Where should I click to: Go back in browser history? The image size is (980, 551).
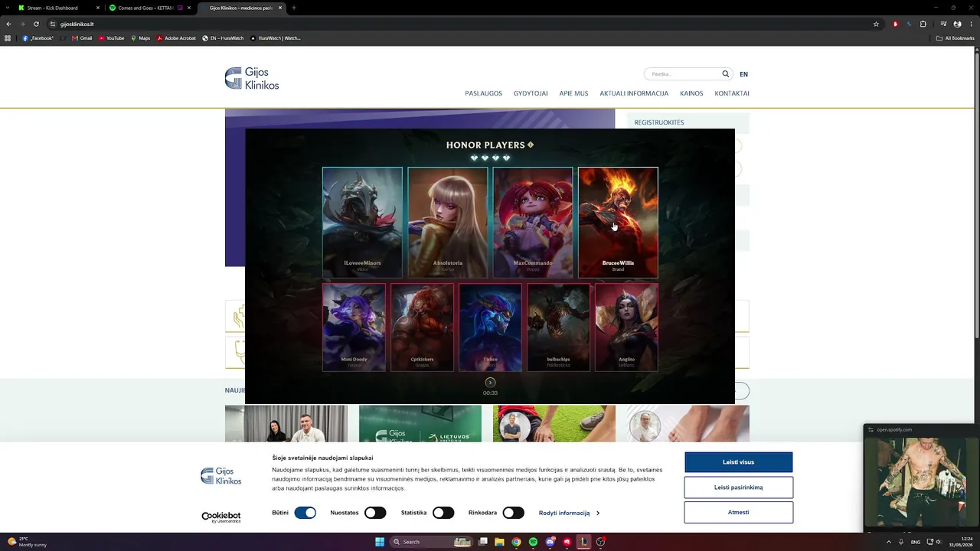[x=8, y=24]
